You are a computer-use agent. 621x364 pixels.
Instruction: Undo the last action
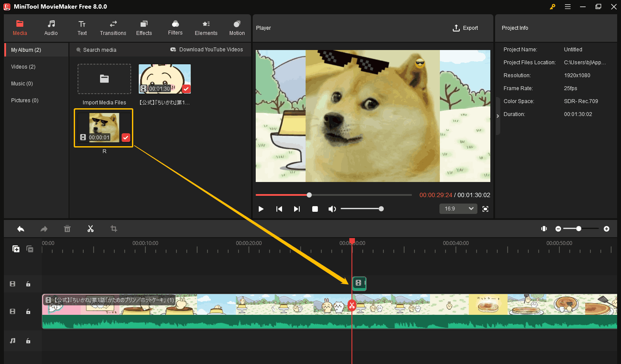pyautogui.click(x=21, y=229)
